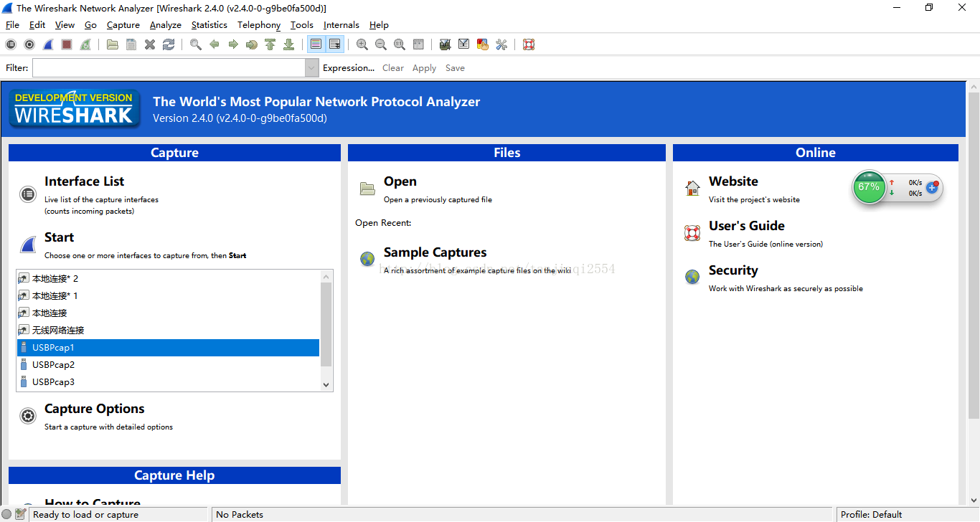Reload the capture file with the toolbar icon
Viewport: 980px width, 522px height.
169,44
